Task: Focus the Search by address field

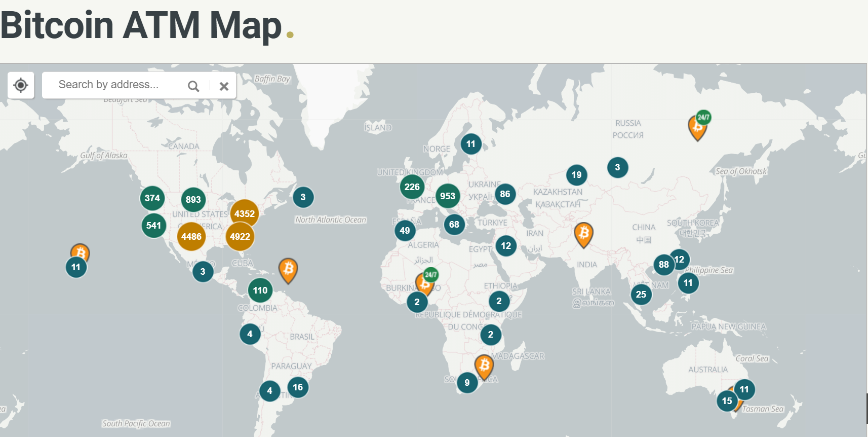Action: coord(116,85)
